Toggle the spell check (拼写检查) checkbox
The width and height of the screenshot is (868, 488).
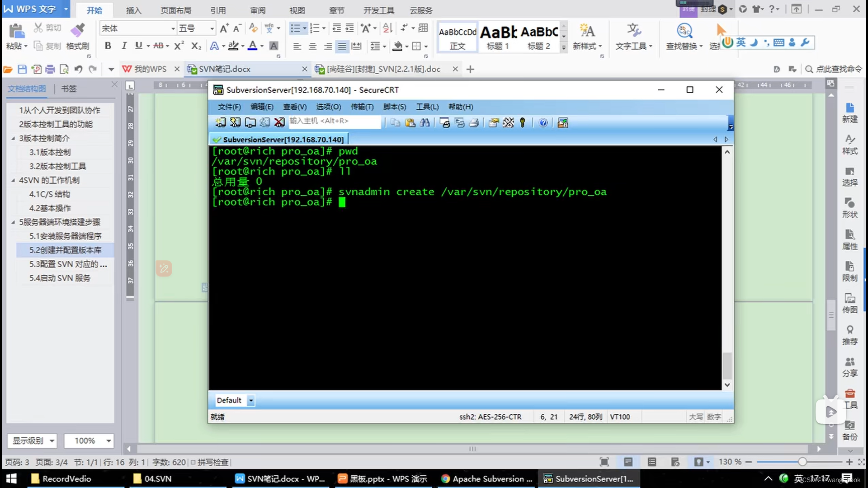coord(193,462)
